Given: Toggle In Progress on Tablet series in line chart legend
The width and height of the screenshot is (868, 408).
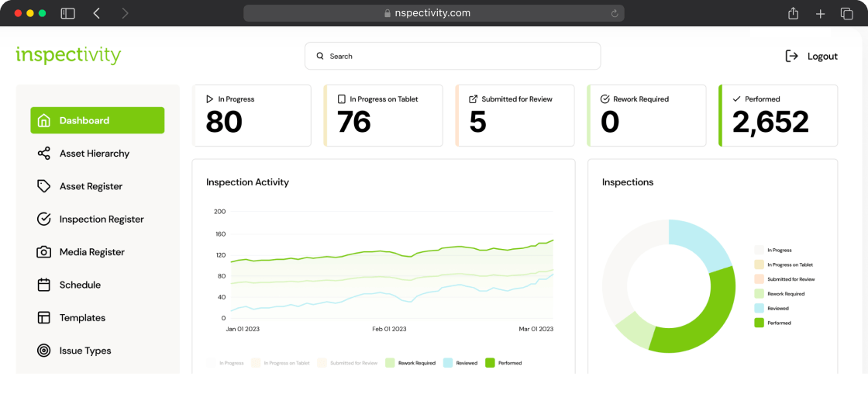Looking at the screenshot, I should click(x=280, y=363).
